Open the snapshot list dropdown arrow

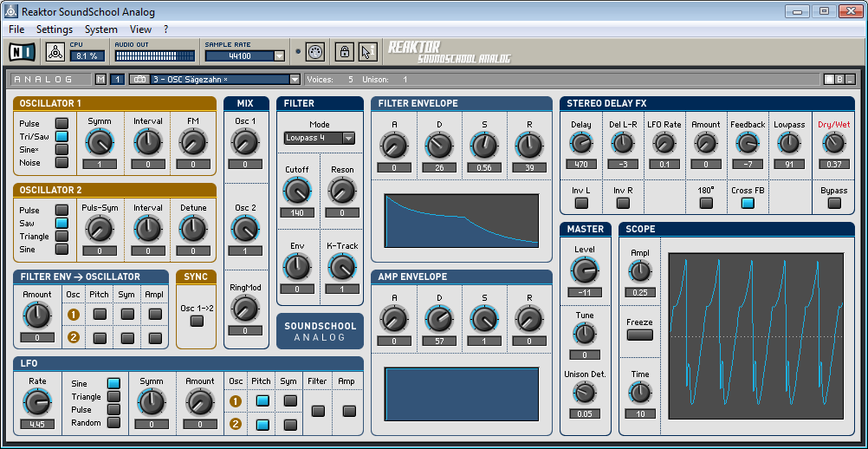(x=295, y=80)
